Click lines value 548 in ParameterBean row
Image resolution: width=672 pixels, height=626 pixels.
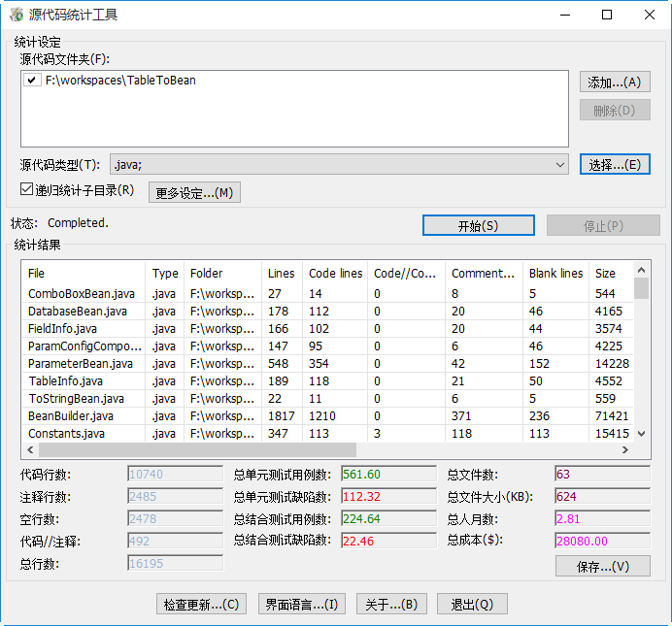278,364
